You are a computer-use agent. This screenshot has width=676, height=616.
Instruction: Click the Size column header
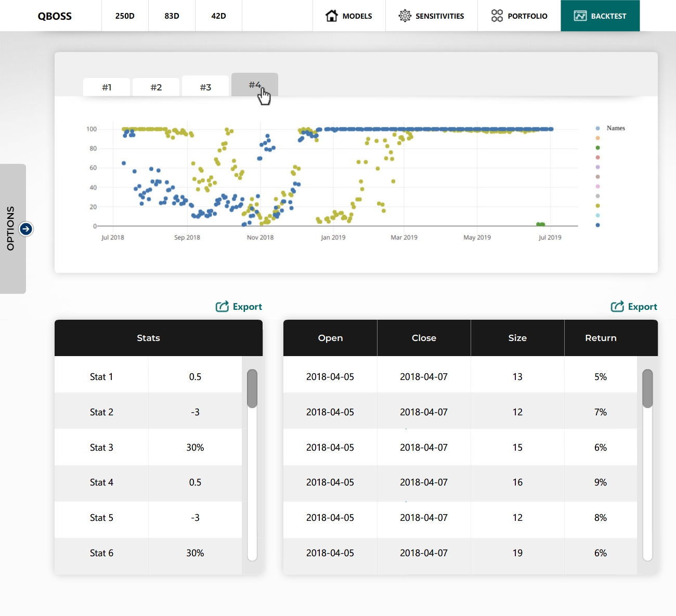point(517,338)
